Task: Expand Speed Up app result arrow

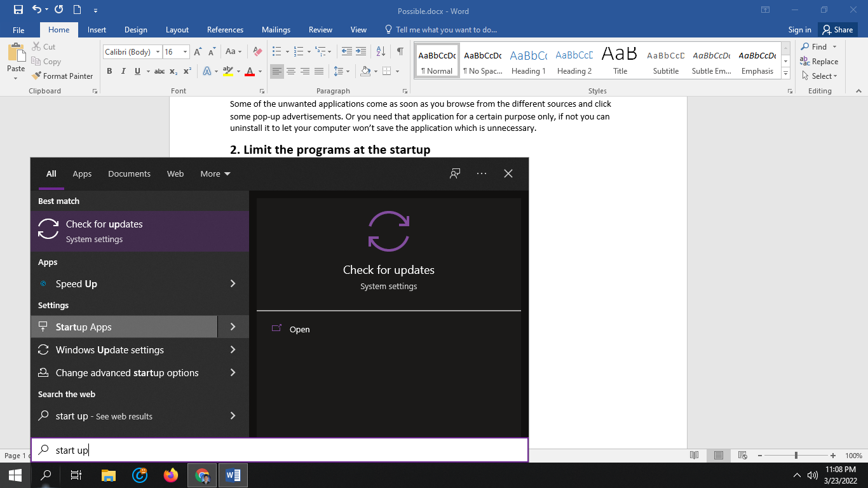Action: point(233,284)
